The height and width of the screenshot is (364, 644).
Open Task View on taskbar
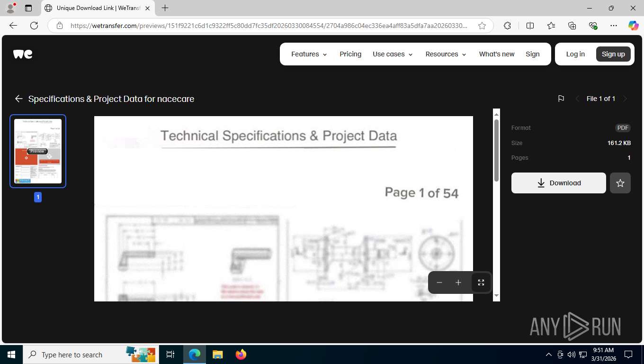[x=170, y=355]
